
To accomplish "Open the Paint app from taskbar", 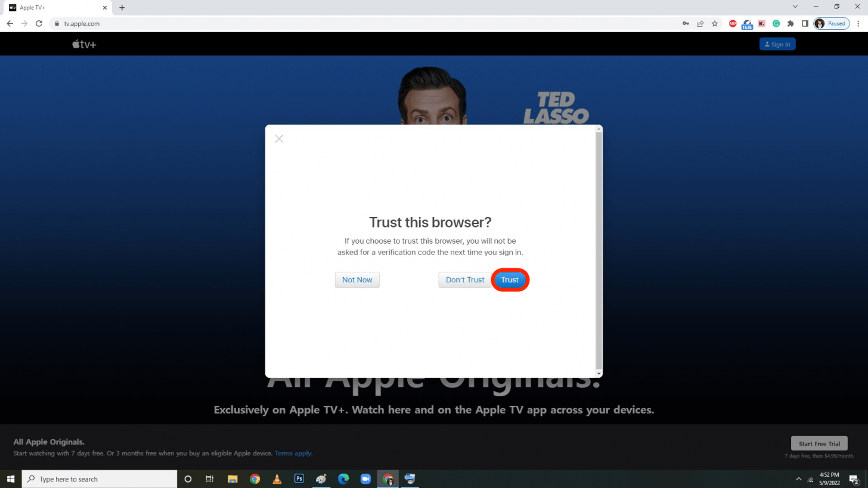I will pos(321,479).
